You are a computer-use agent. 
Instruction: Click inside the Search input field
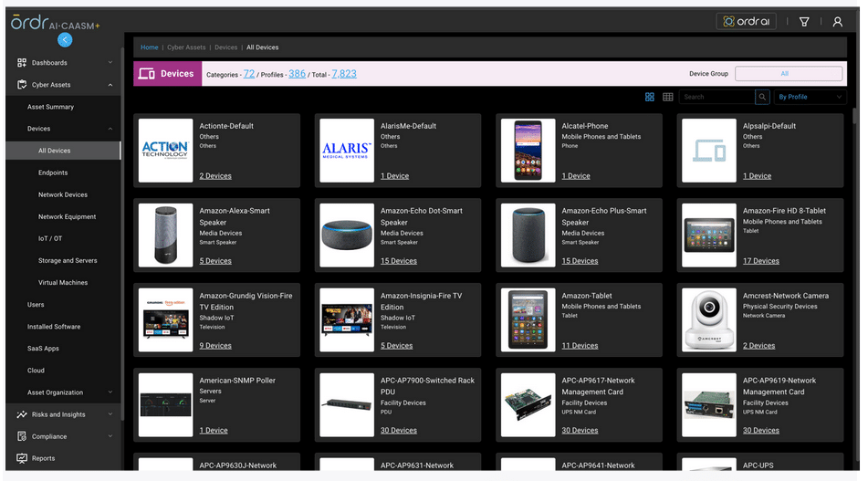click(716, 97)
